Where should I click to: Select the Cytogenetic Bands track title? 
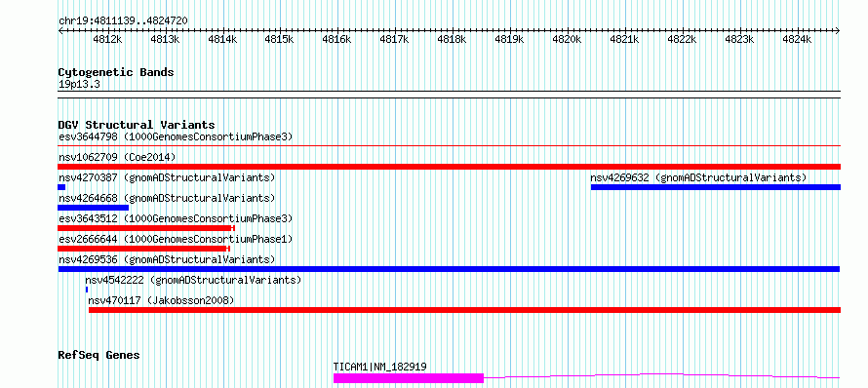coord(116,72)
